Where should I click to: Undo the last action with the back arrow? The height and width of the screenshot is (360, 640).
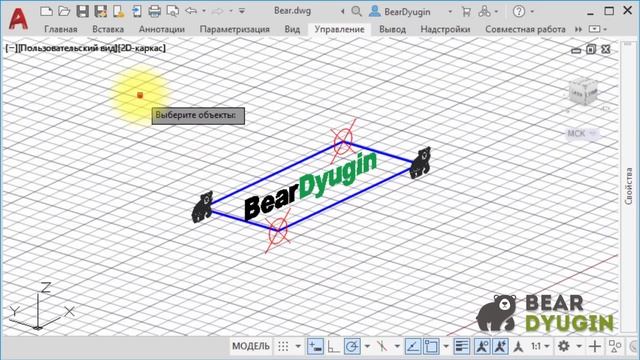(x=191, y=11)
